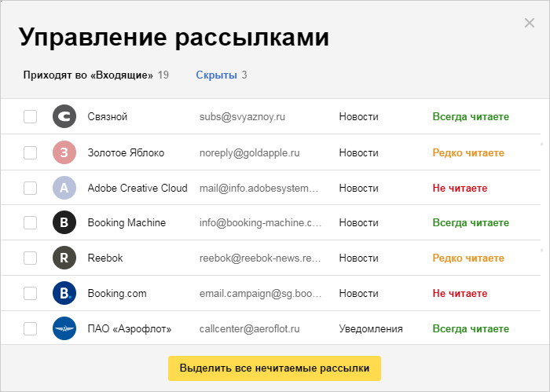
Task: Click Всегда читаете in the Аэрофлот row
Action: [471, 328]
